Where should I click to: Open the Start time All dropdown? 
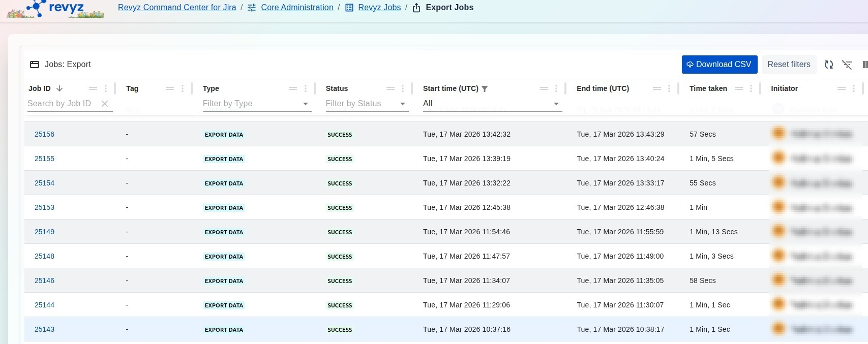click(556, 104)
